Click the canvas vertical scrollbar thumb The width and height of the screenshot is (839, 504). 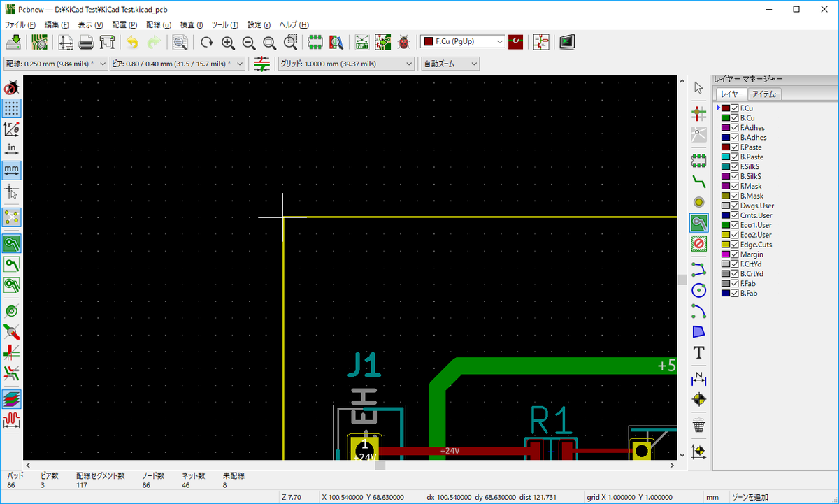tap(682, 280)
